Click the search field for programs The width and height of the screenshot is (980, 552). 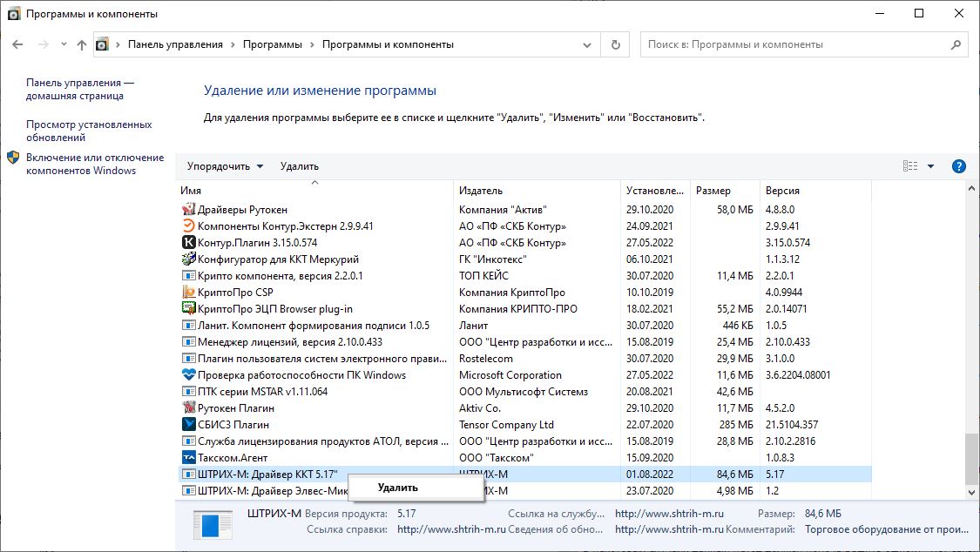797,44
